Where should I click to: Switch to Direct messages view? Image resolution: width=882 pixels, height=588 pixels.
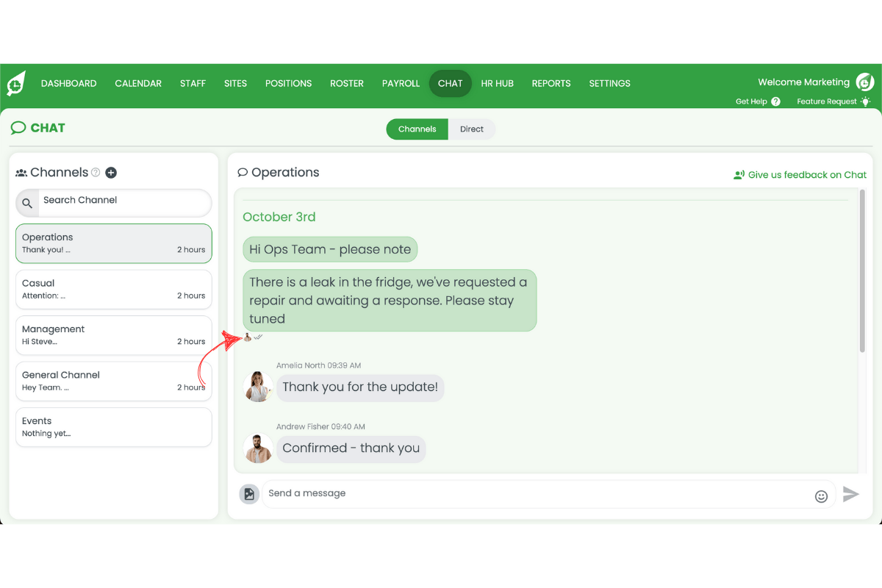471,129
